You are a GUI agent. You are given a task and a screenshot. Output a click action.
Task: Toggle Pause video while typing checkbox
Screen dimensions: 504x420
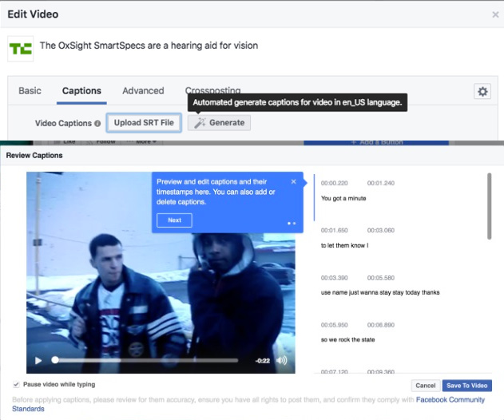17,384
